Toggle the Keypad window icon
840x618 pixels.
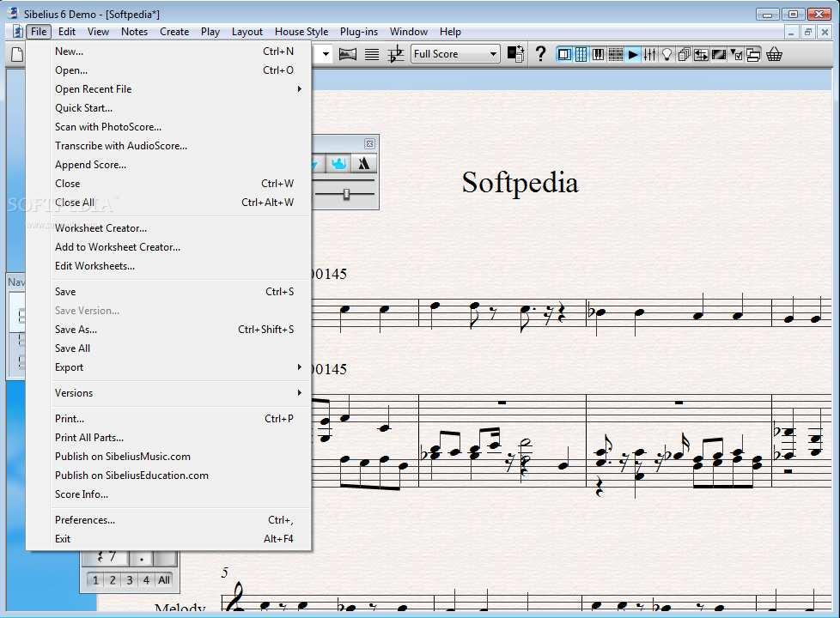point(581,54)
